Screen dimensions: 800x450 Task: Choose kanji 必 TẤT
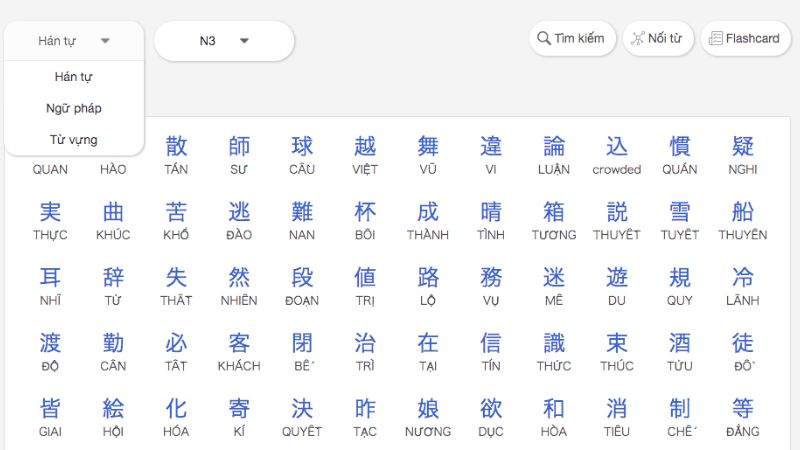(176, 352)
